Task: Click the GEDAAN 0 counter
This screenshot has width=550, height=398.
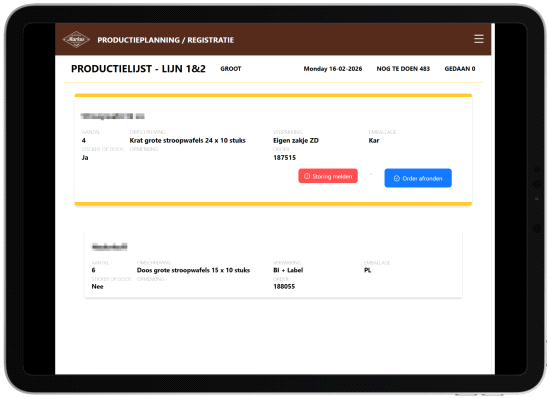Action: pos(460,69)
